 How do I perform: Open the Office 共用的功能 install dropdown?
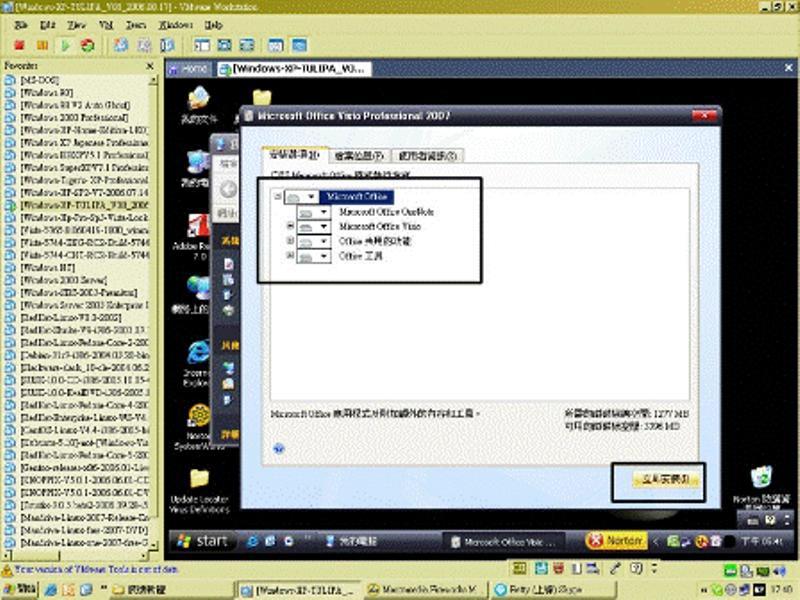tap(313, 241)
